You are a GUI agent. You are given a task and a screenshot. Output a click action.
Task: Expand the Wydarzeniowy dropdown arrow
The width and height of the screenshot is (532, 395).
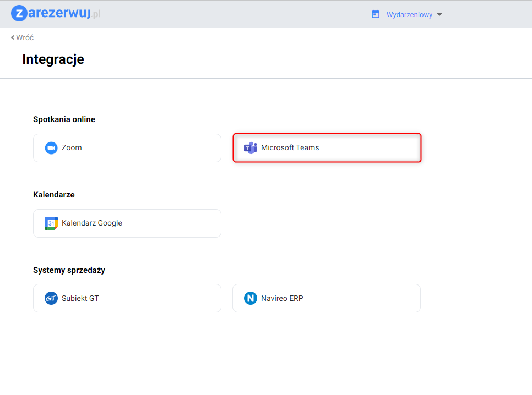439,15
